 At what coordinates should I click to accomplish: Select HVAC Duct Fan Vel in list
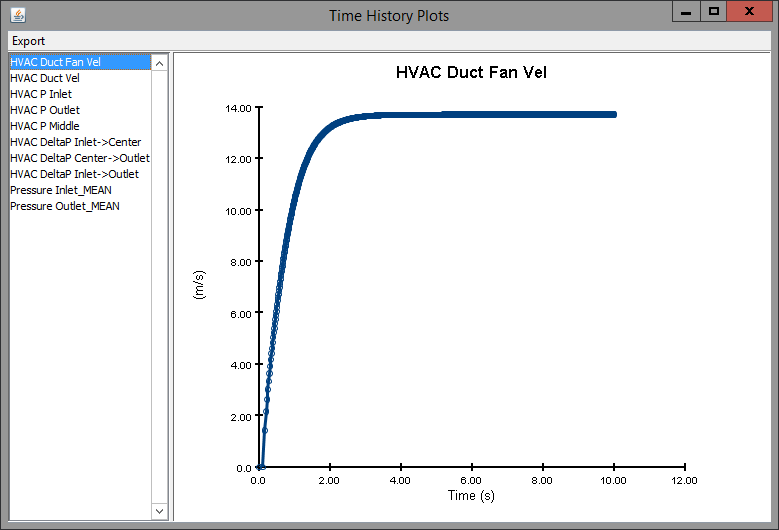point(55,62)
